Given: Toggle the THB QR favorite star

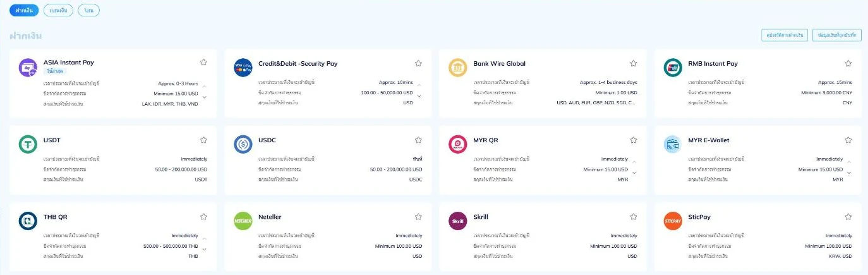Looking at the screenshot, I should [x=203, y=216].
